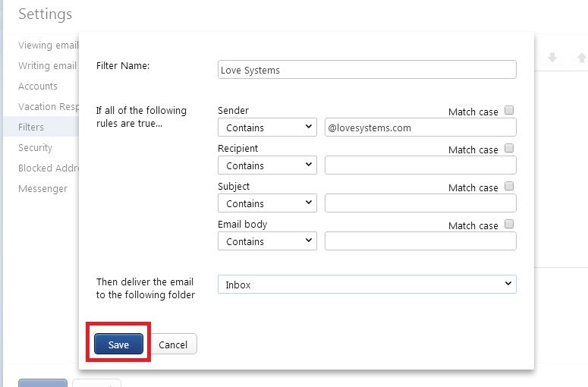Image resolution: width=588 pixels, height=387 pixels.
Task: Tick the Subject Match case checkbox
Action: point(509,186)
